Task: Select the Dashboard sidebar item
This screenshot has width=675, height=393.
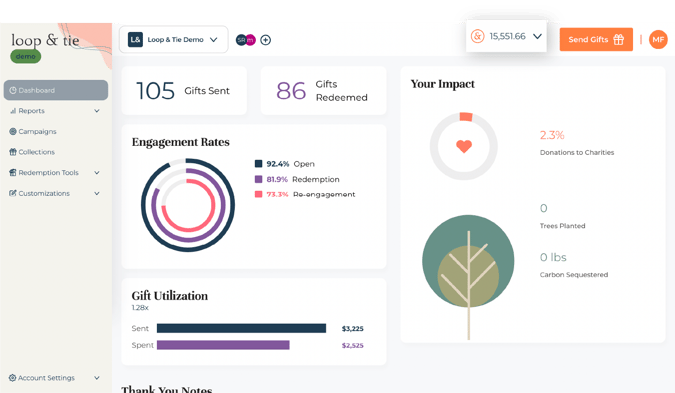Action: click(x=56, y=90)
